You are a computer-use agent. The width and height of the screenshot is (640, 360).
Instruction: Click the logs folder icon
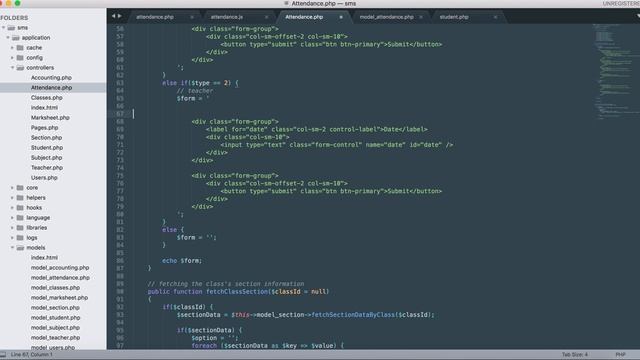tap(20, 238)
